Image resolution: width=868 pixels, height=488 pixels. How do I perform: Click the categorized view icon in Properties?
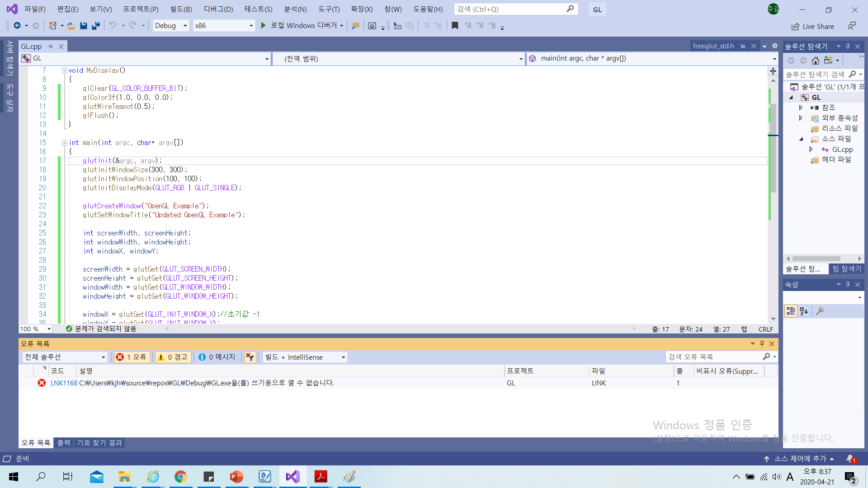pos(791,311)
